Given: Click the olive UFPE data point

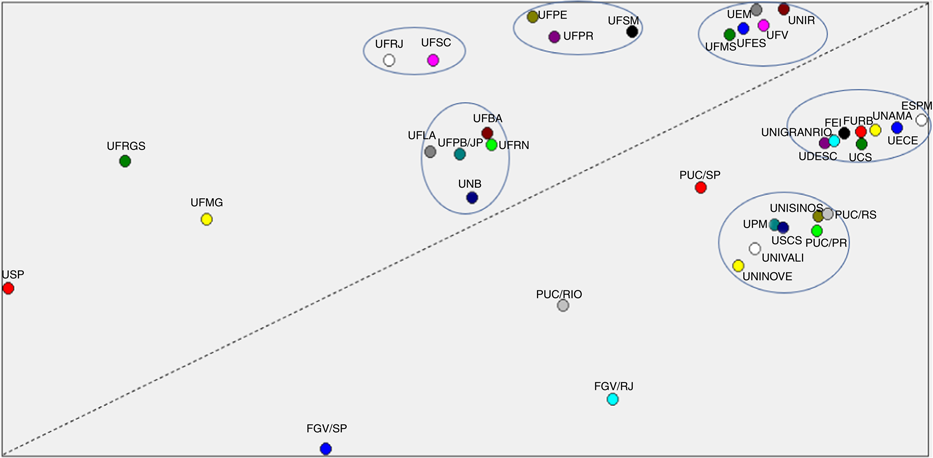Looking at the screenshot, I should (533, 17).
